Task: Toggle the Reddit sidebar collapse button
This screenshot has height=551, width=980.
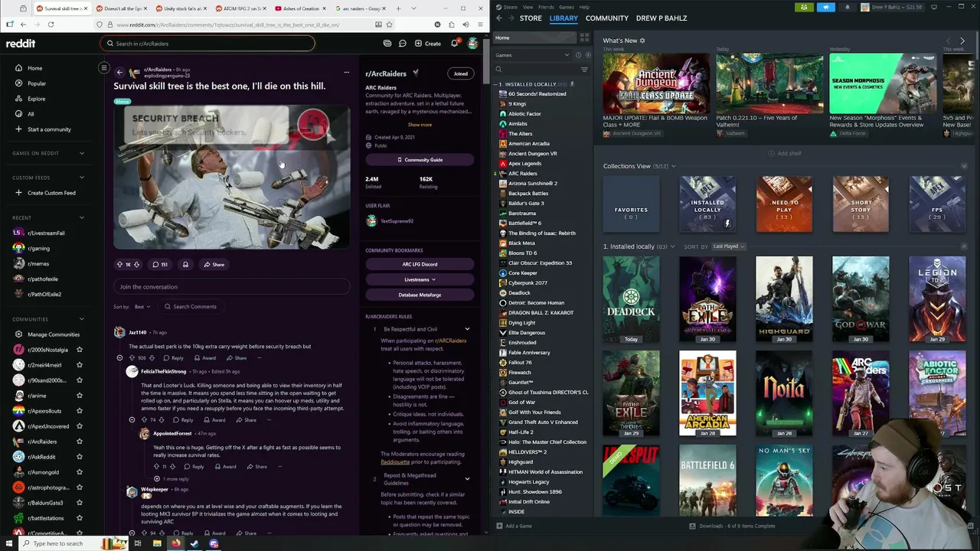Action: point(104,68)
